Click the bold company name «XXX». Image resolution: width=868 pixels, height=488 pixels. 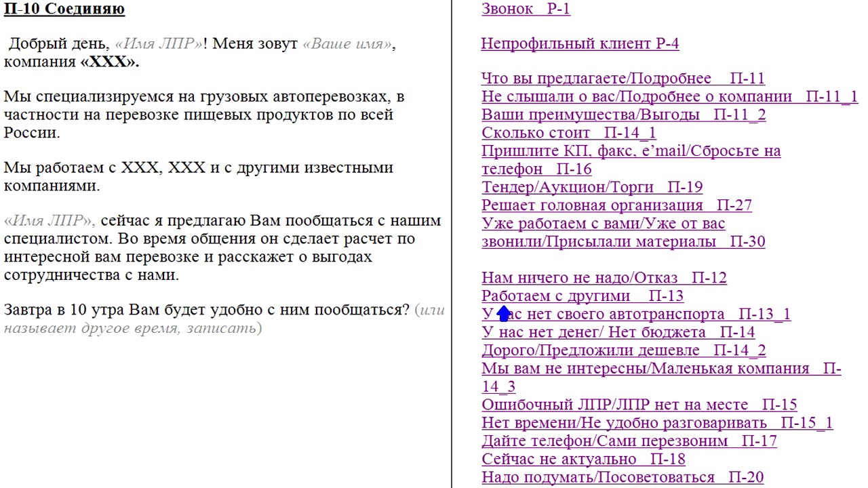(x=110, y=62)
